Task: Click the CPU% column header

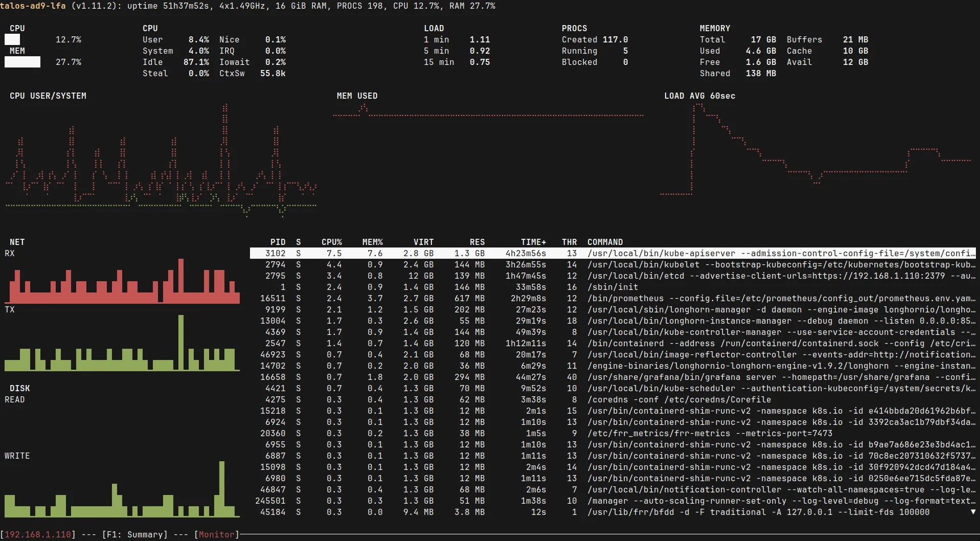Action: 331,242
